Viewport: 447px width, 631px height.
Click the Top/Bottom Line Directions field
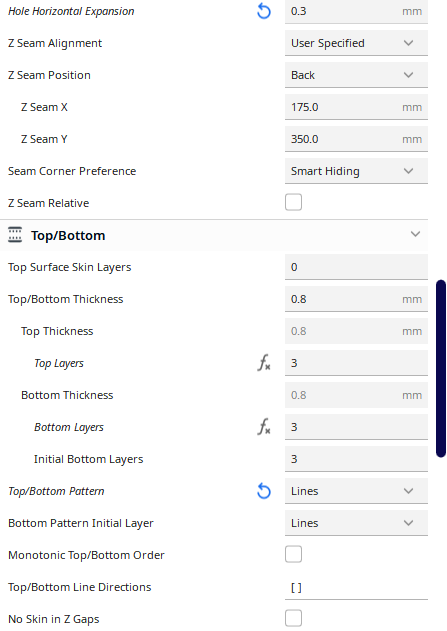[356, 587]
